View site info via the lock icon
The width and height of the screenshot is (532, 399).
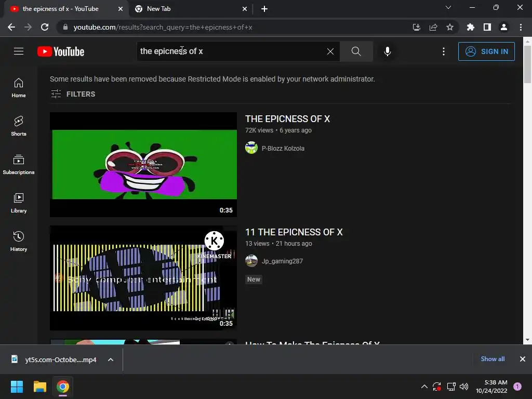(x=65, y=27)
